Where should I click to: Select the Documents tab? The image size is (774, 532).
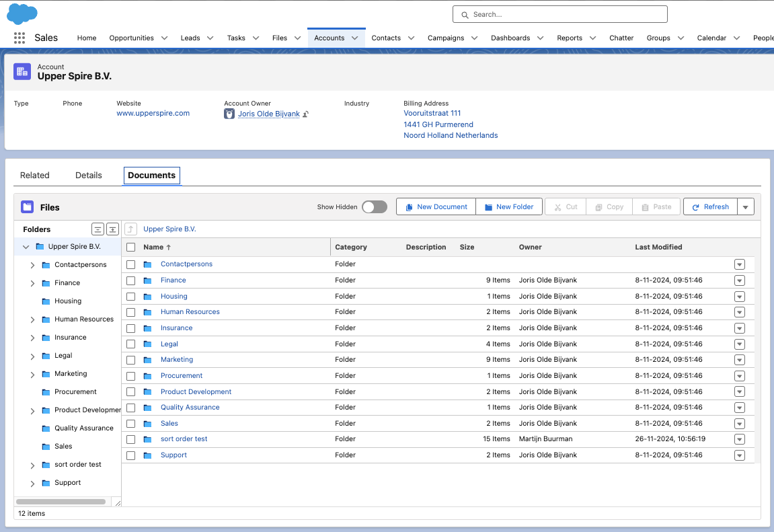151,175
